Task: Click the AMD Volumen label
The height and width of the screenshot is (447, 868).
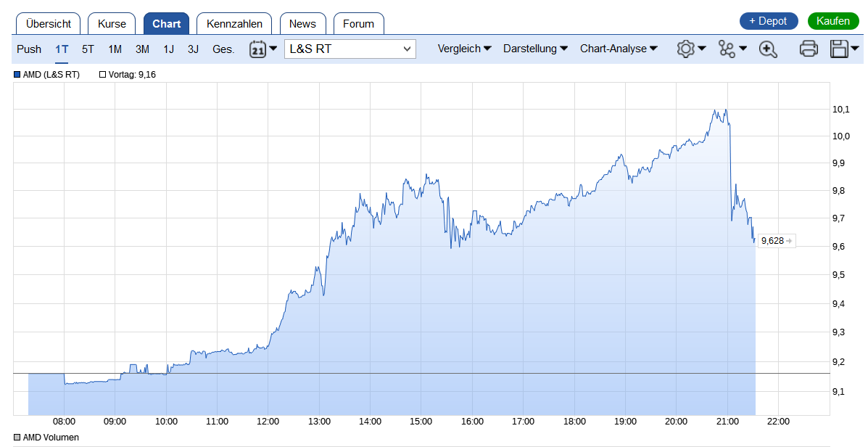Action: pos(51,438)
